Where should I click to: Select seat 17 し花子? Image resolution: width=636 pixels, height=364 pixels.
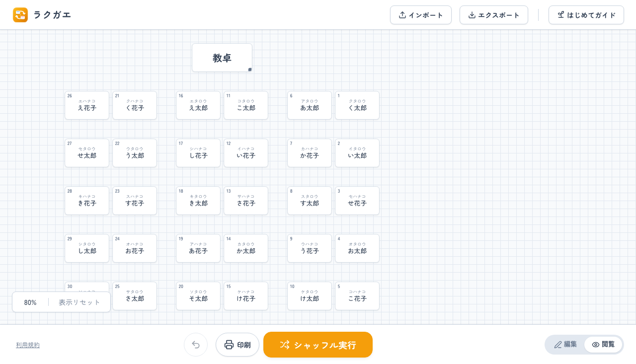(x=198, y=153)
